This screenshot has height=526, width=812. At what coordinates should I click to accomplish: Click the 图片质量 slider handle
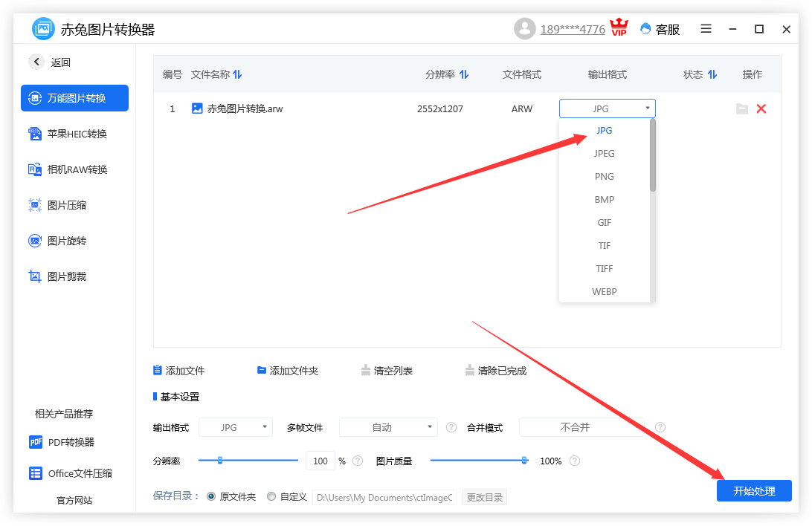point(524,461)
